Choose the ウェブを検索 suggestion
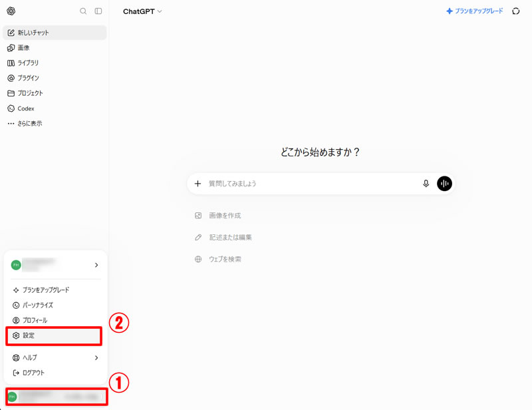The image size is (532, 410). click(218, 259)
